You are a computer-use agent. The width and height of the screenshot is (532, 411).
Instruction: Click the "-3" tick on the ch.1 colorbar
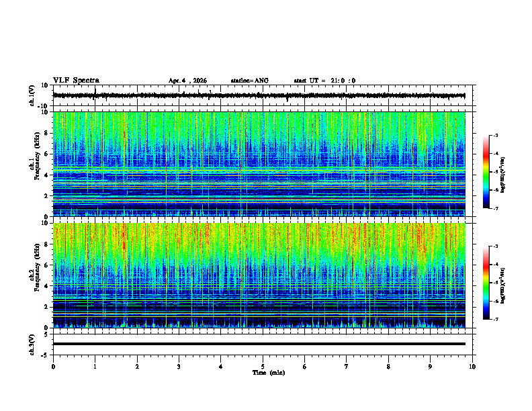coord(496,136)
